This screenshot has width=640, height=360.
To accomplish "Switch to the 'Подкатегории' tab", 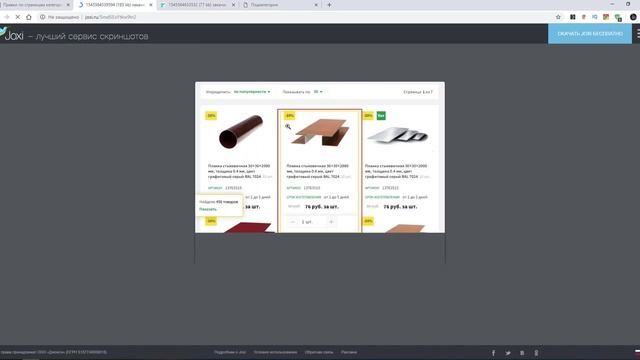I will pyautogui.click(x=280, y=5).
